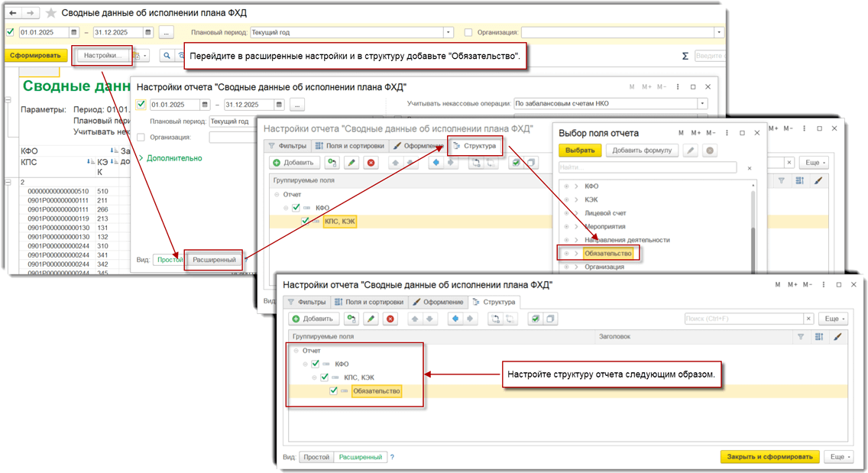The width and height of the screenshot is (868, 473).
Task: Click green pencil edit icon in frontmost Структура toolbar
Action: click(371, 319)
